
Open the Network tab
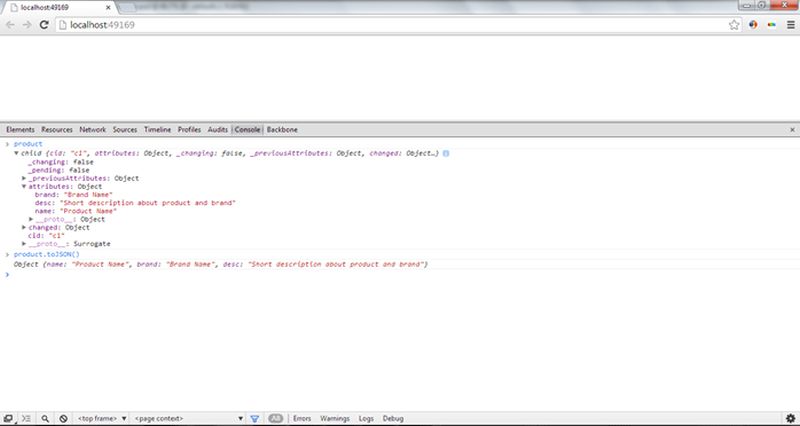pyautogui.click(x=93, y=130)
